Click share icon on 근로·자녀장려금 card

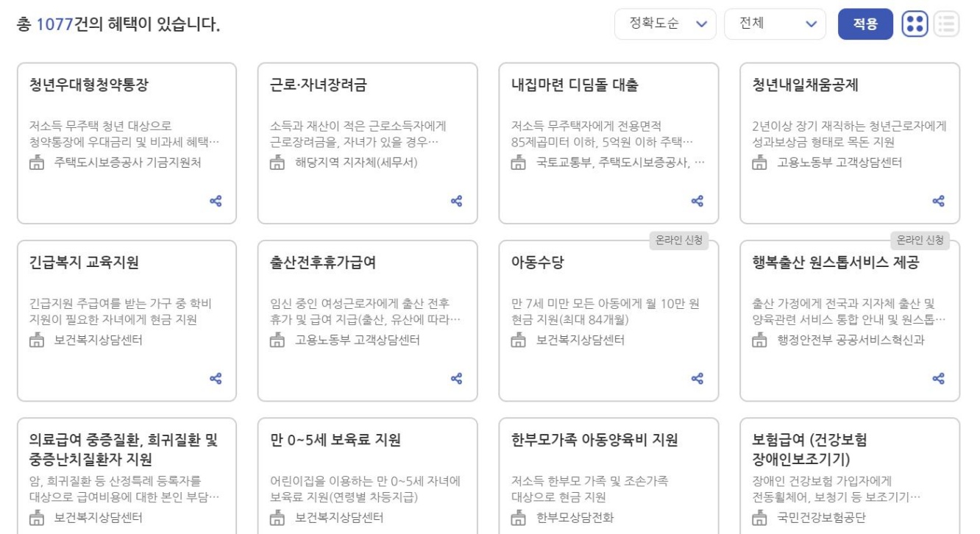pyautogui.click(x=456, y=201)
